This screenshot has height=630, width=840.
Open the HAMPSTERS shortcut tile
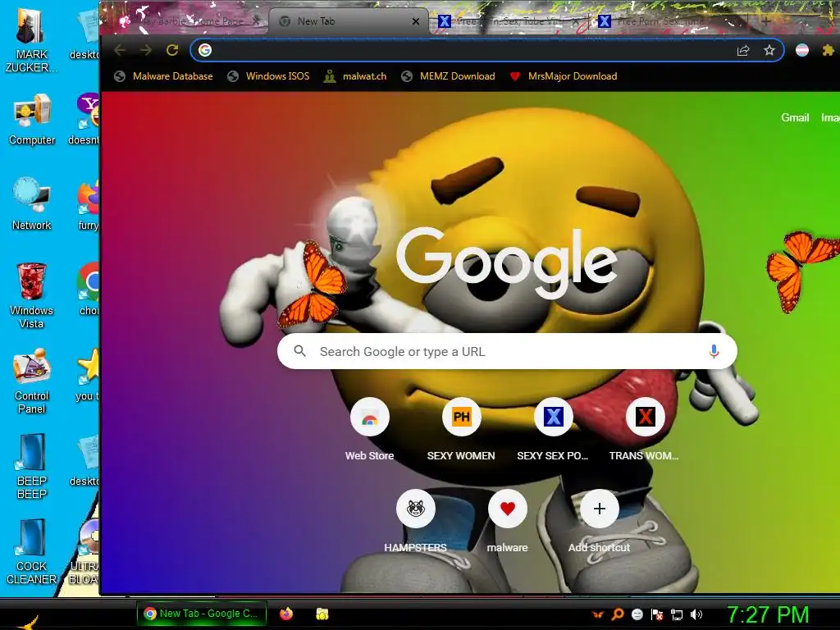click(416, 522)
